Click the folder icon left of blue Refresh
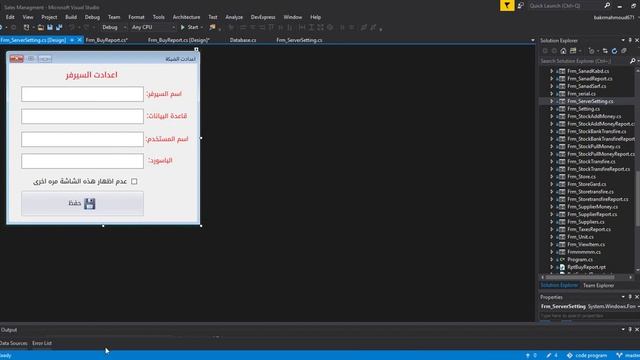Image resolution: width=640 pixels, height=360 pixels. coord(605,51)
